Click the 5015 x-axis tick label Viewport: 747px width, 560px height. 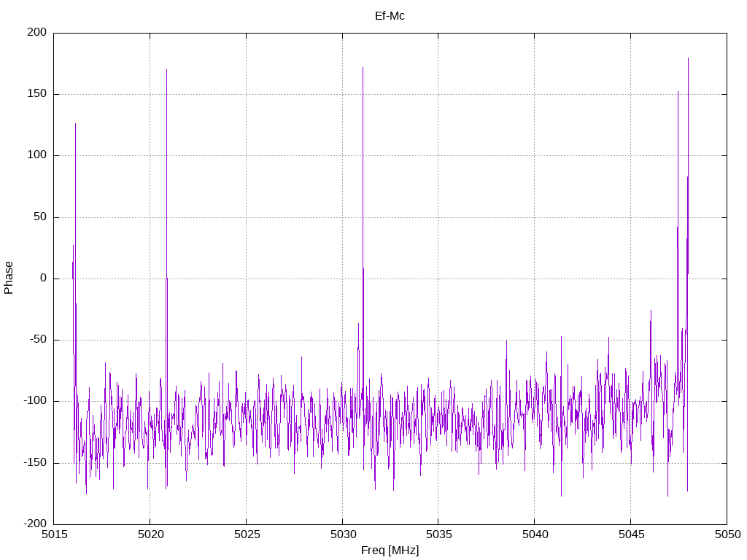pyautogui.click(x=54, y=534)
